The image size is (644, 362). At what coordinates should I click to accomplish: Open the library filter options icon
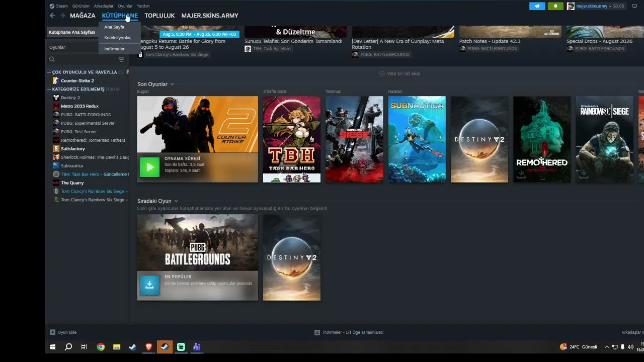(x=121, y=59)
